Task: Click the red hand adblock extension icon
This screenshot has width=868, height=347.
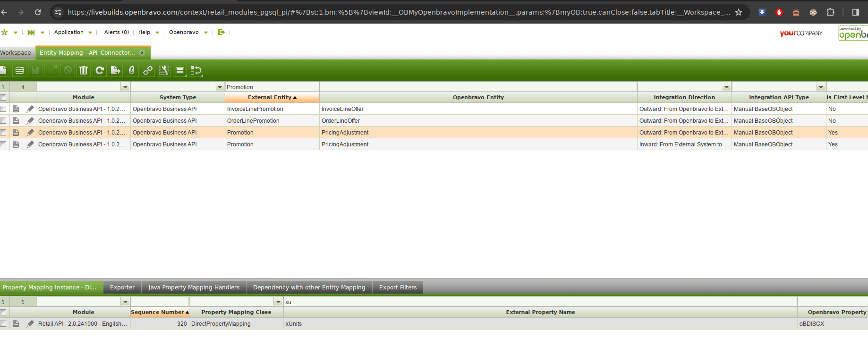Action: click(779, 12)
